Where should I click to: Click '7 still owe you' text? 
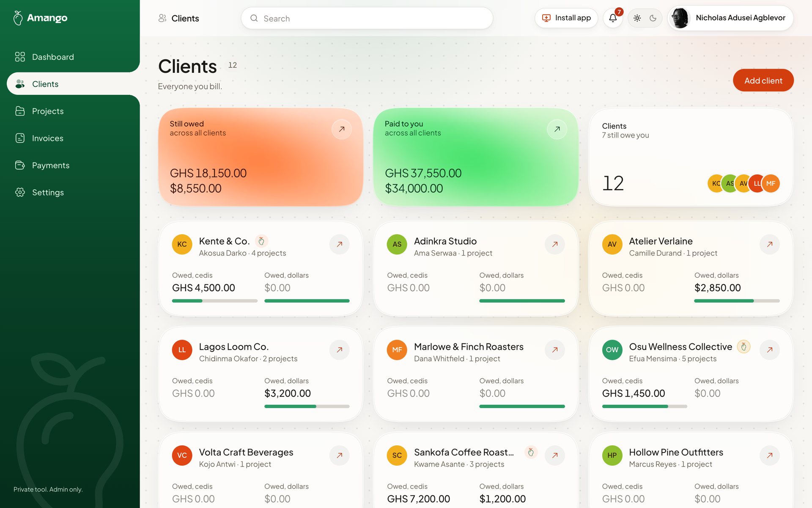625,135
